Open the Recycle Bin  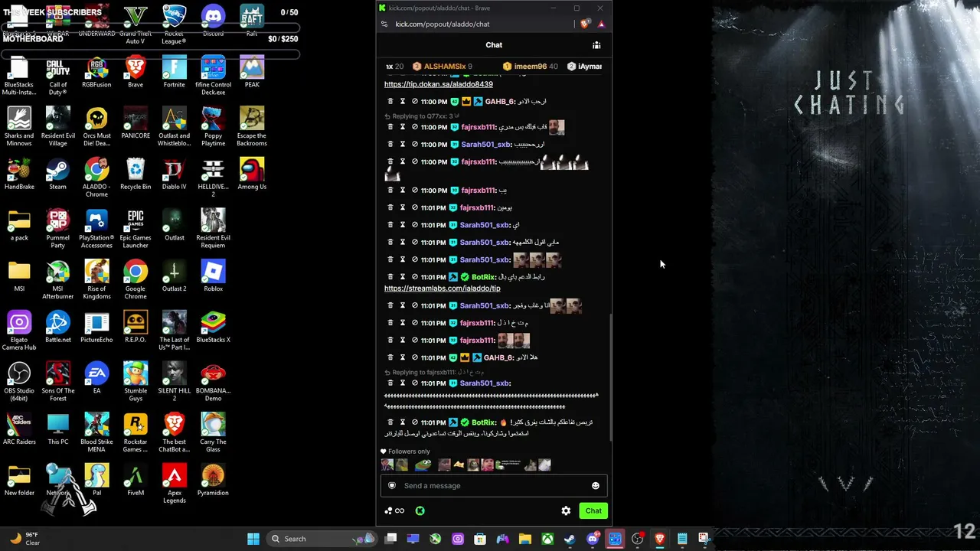(x=136, y=173)
